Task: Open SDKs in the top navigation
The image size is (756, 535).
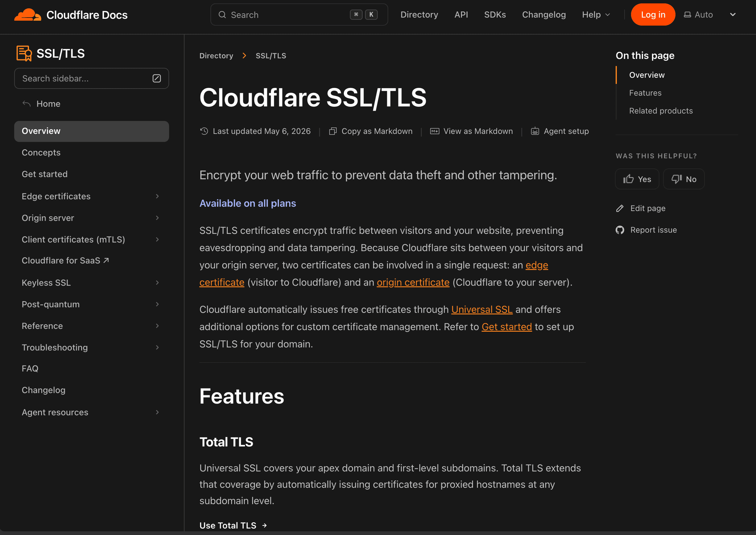Action: pyautogui.click(x=495, y=15)
